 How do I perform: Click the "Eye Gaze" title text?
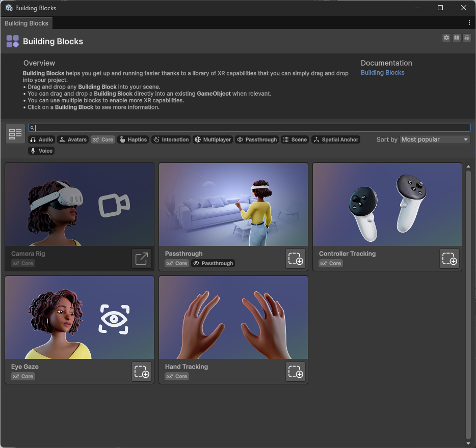[25, 367]
